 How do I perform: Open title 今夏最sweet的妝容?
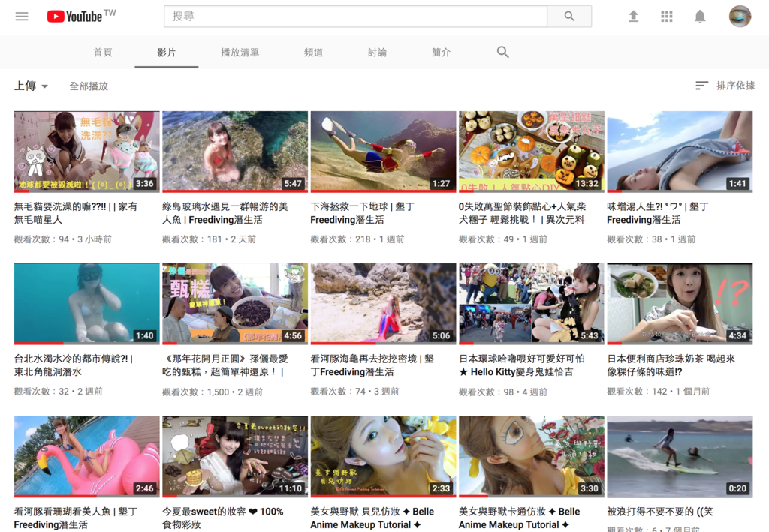tap(222, 518)
